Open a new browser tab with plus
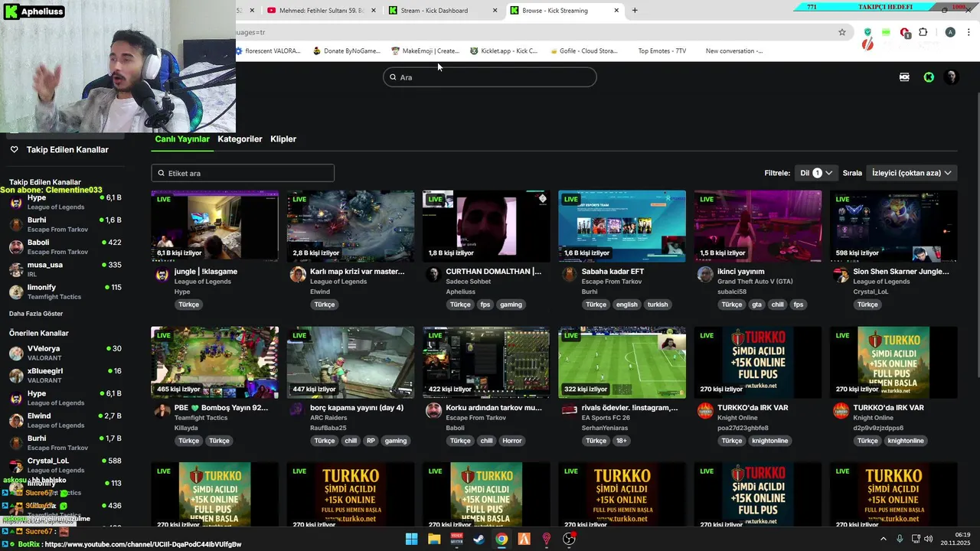The height and width of the screenshot is (551, 980). coord(635,11)
